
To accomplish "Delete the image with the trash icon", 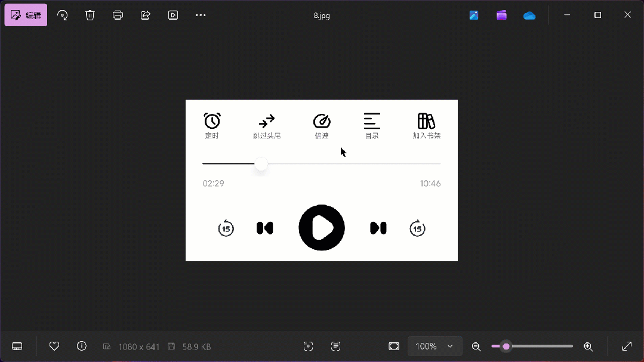I will pyautogui.click(x=90, y=16).
